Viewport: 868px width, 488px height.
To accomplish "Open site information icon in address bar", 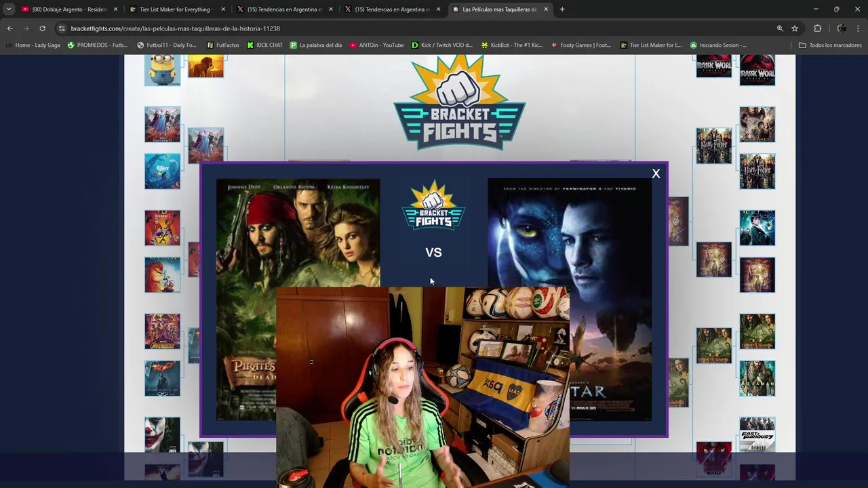I will pyautogui.click(x=62, y=28).
